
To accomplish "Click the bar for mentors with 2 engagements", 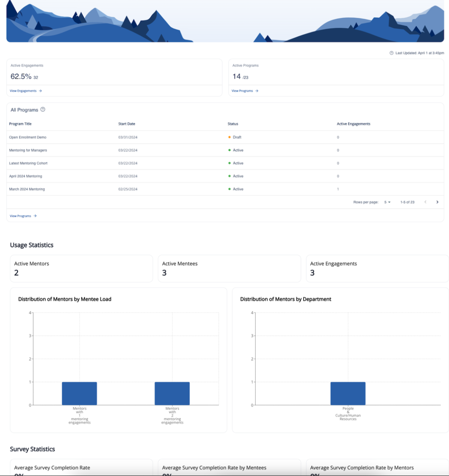I will pos(172,393).
